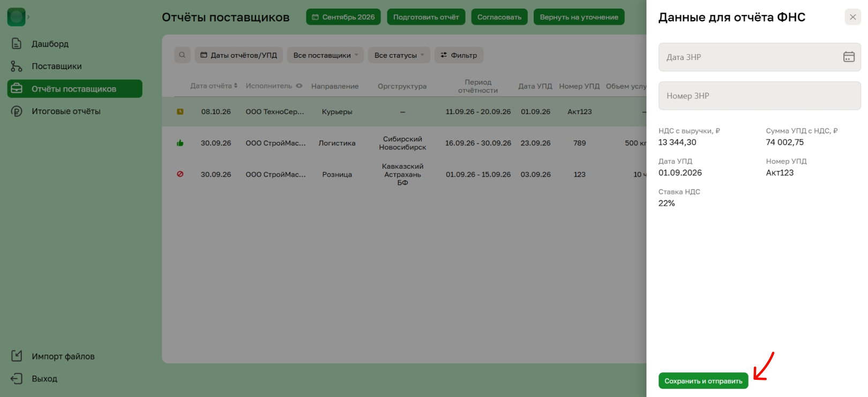This screenshot has width=868, height=397.
Task: Click Курьеры direction cell
Action: 337,112
